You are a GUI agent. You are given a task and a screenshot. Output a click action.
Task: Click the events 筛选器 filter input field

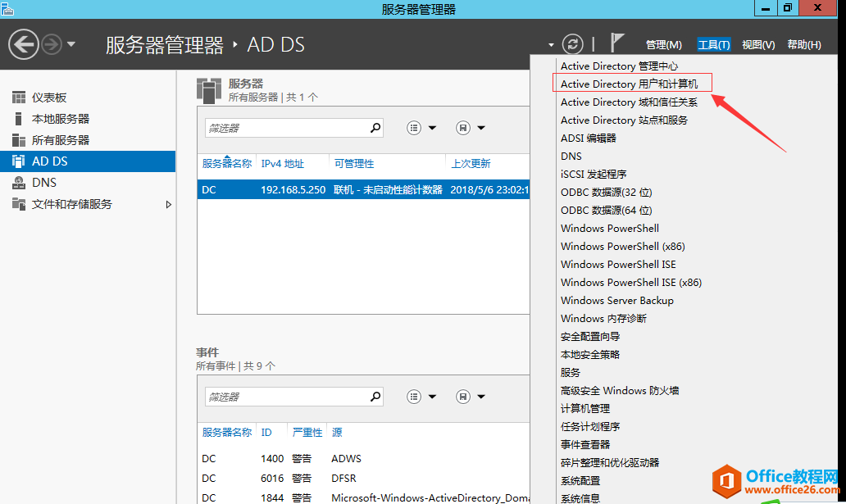click(x=285, y=397)
